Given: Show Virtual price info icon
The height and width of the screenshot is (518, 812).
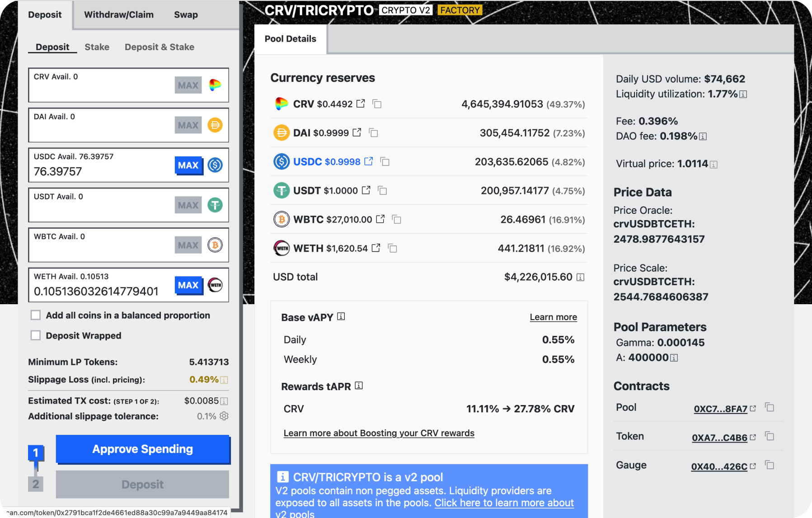Looking at the screenshot, I should [x=714, y=165].
